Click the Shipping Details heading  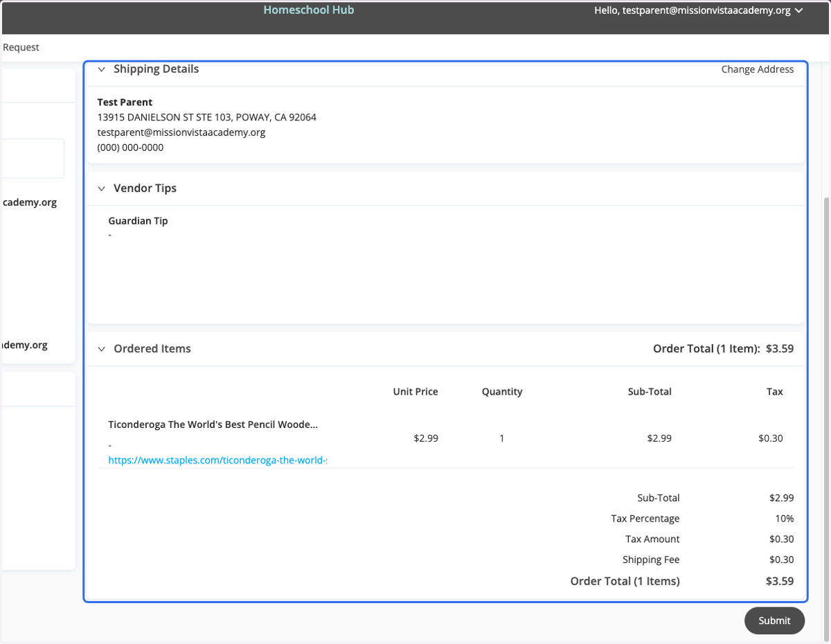[x=156, y=69]
